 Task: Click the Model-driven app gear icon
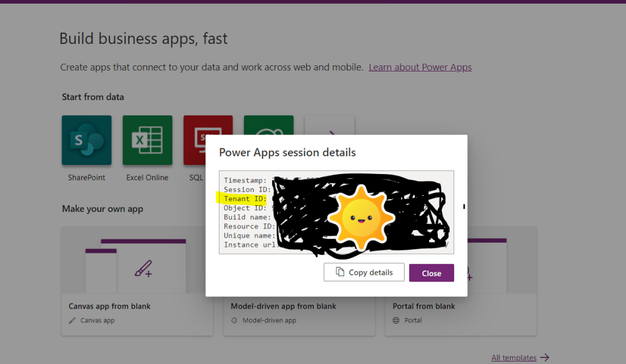click(x=234, y=321)
